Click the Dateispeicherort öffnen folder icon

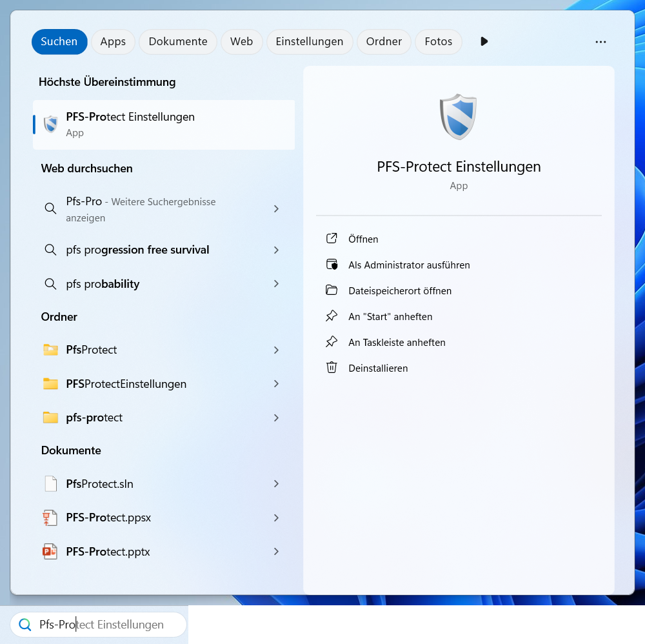332,290
